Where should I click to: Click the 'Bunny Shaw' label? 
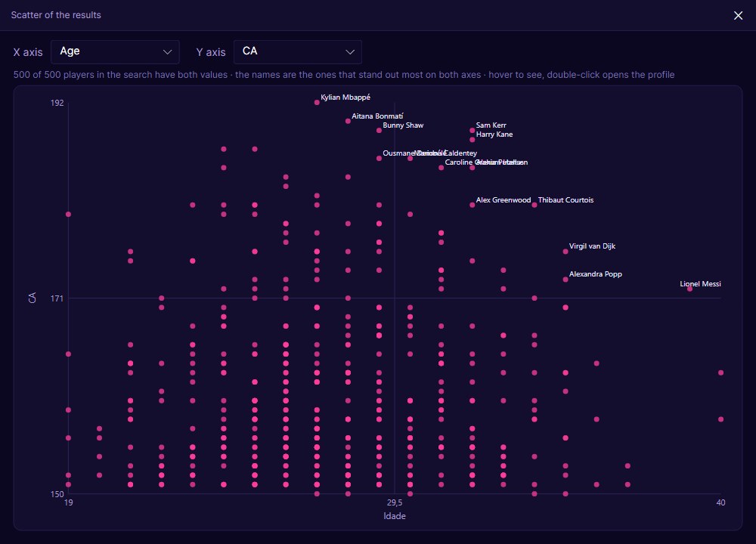point(403,125)
